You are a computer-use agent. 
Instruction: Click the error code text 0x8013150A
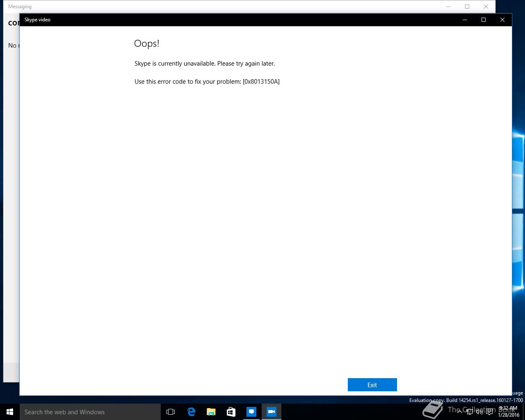[261, 82]
